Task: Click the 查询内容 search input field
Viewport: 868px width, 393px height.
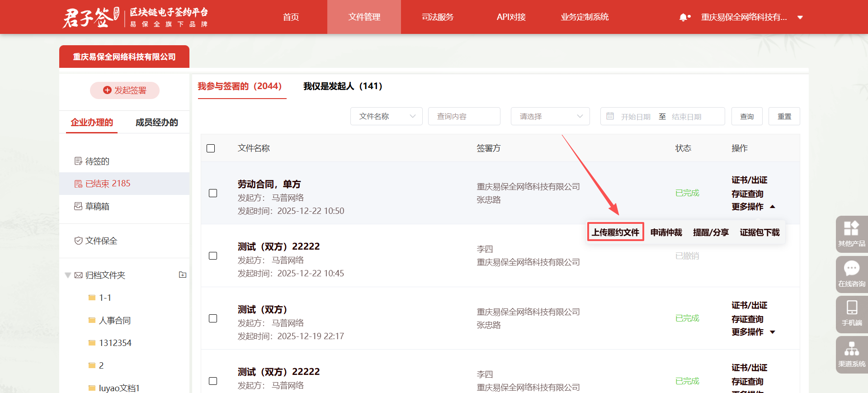Action: (464, 116)
